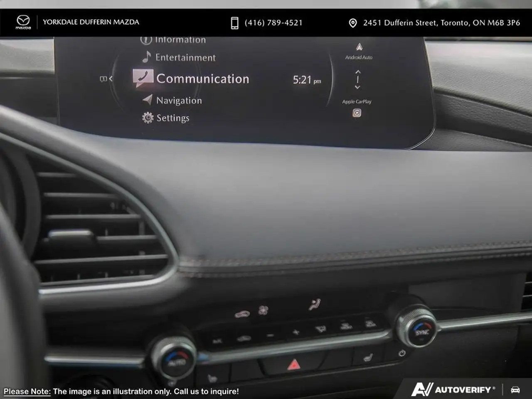Tap the Navigation arrow icon
This screenshot has height=399, width=532.
[147, 99]
